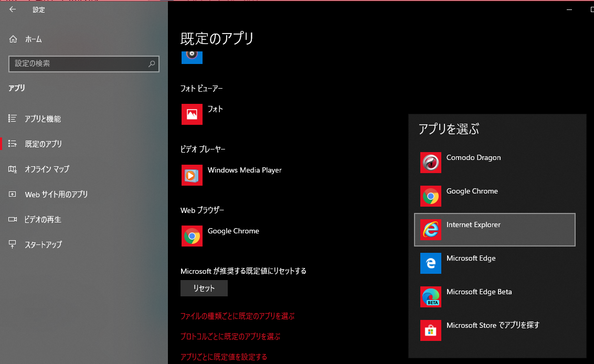
Task: Open the ホーム home page
Action: [x=34, y=39]
